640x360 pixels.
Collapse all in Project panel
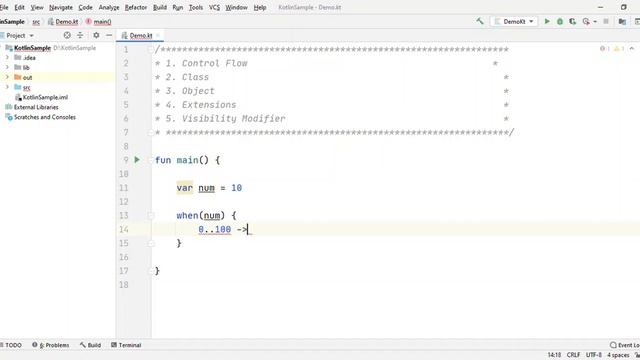pos(80,36)
